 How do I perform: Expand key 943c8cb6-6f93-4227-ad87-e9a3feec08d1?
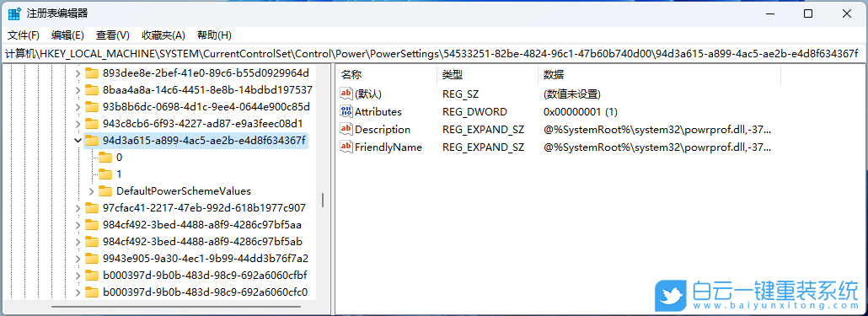click(x=78, y=123)
